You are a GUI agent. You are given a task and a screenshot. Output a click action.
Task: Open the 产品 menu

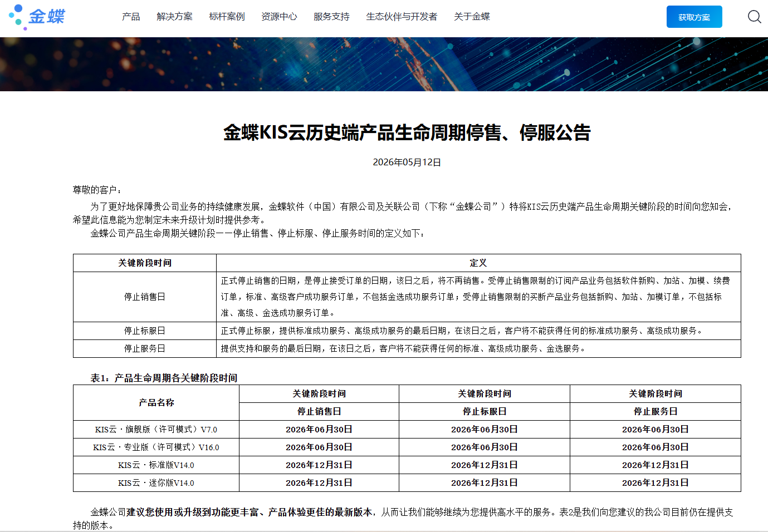(131, 17)
